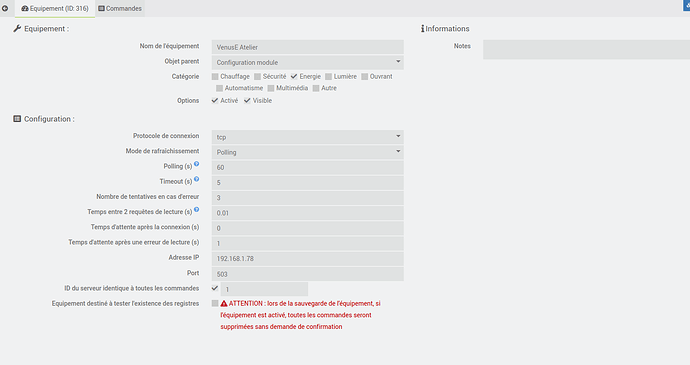The width and height of the screenshot is (690, 365).
Task: Toggle the Visible option checkbox
Action: [x=247, y=100]
